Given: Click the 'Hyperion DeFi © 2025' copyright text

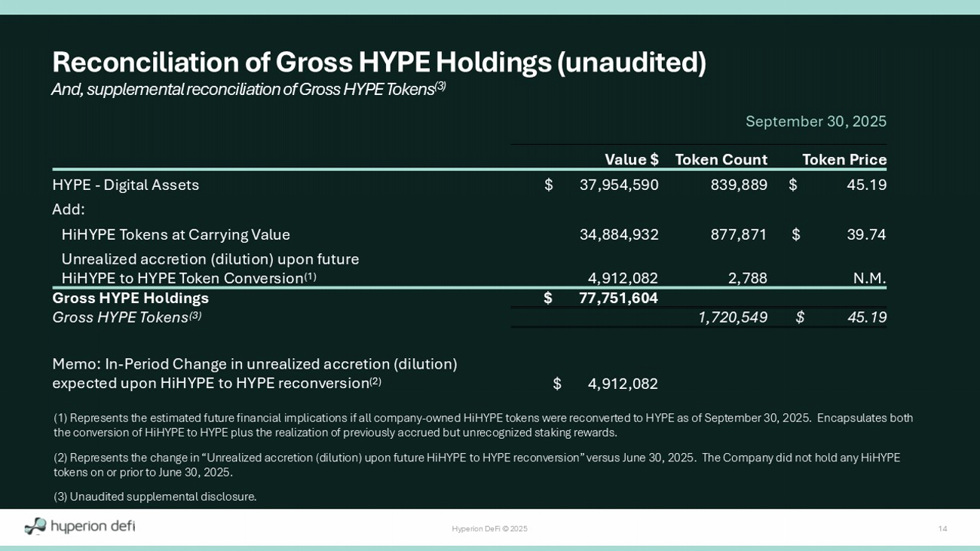Looking at the screenshot, I should pos(489,528).
